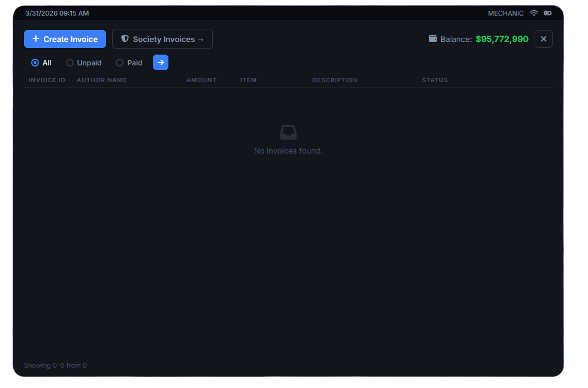Viewport: 588px width, 388px height.
Task: Click the date and time display
Action: click(57, 13)
